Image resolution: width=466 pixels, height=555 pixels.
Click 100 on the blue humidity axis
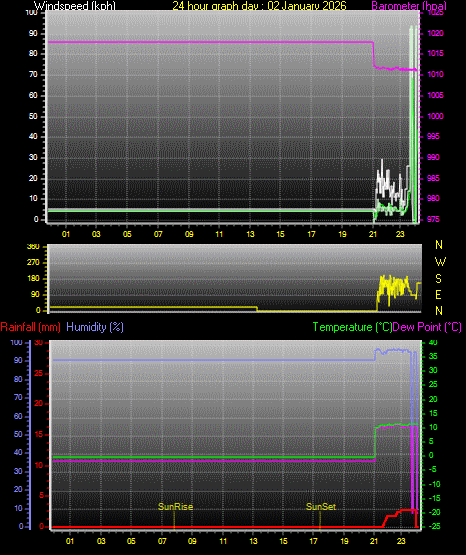(16, 342)
